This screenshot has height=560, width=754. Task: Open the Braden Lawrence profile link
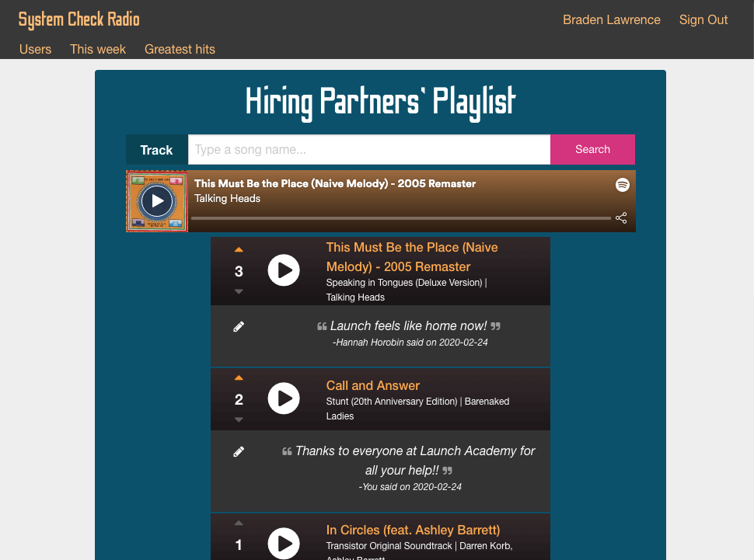tap(612, 19)
